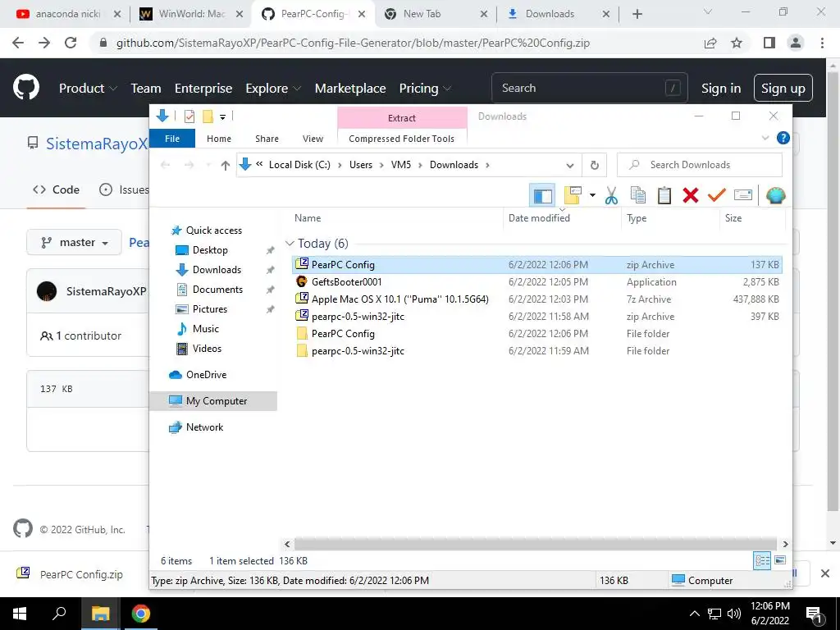Screen dimensions: 840x630
Task: Open Documents in the navigation pane
Action: (217, 290)
